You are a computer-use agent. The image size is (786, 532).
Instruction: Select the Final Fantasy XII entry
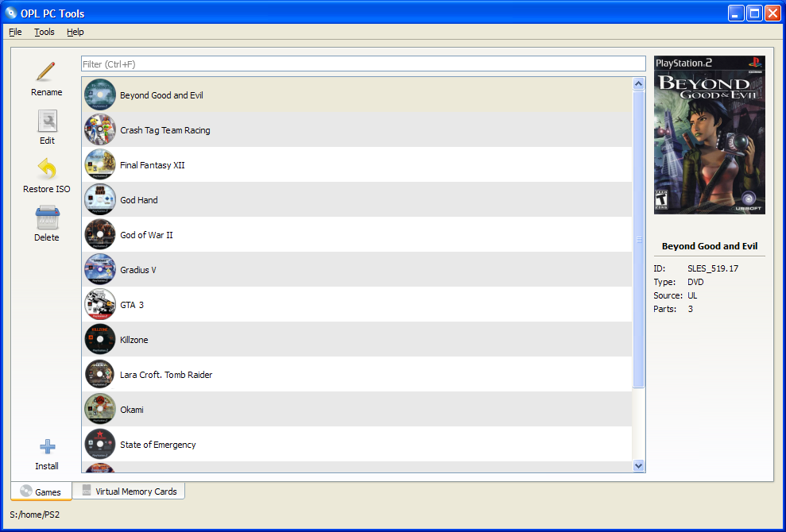[x=357, y=165]
